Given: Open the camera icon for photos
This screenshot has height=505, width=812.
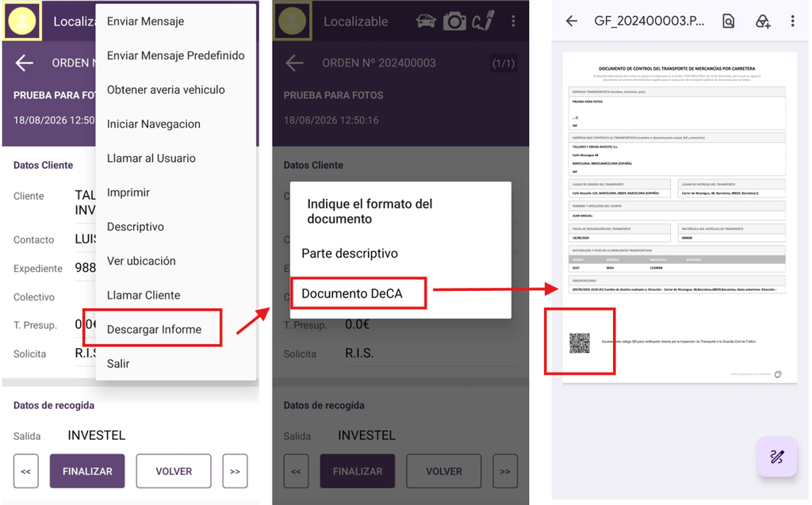Looking at the screenshot, I should [454, 21].
